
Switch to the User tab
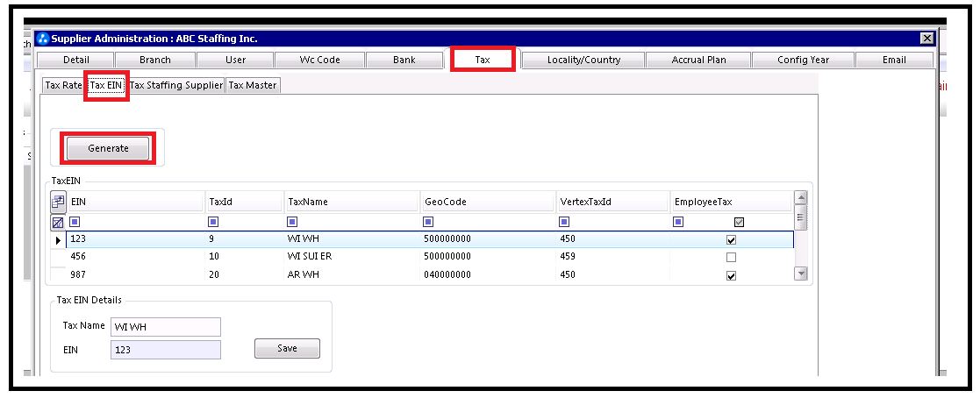(235, 60)
